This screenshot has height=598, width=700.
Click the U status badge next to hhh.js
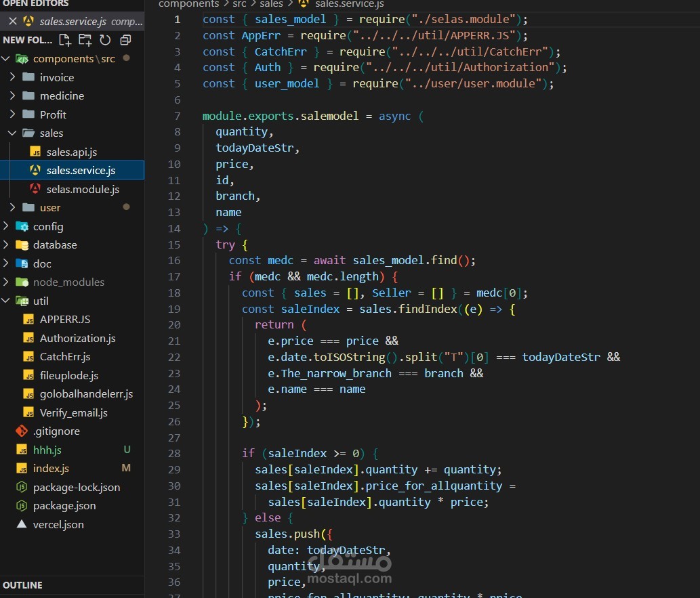click(127, 450)
